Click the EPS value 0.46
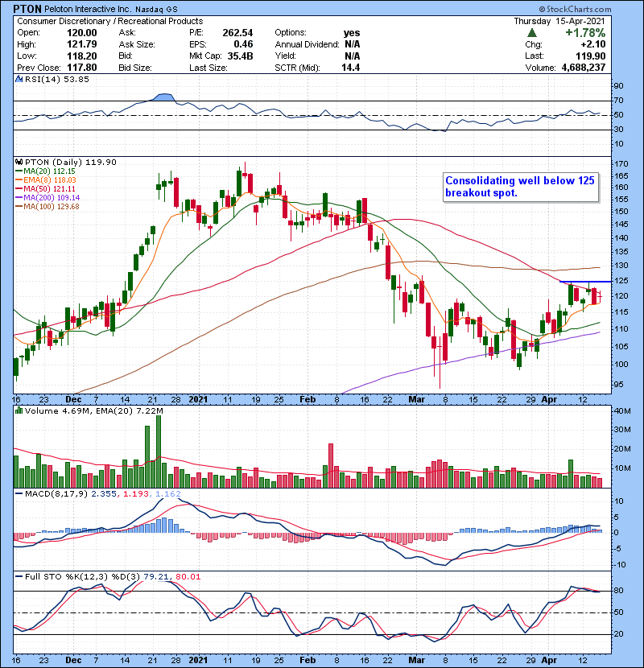 (243, 44)
